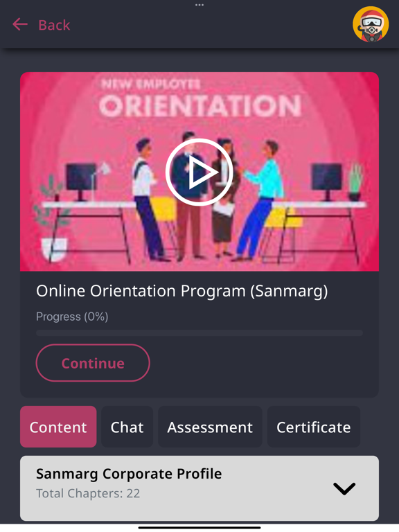Tap the Back text link
The height and width of the screenshot is (532, 399).
tap(54, 25)
